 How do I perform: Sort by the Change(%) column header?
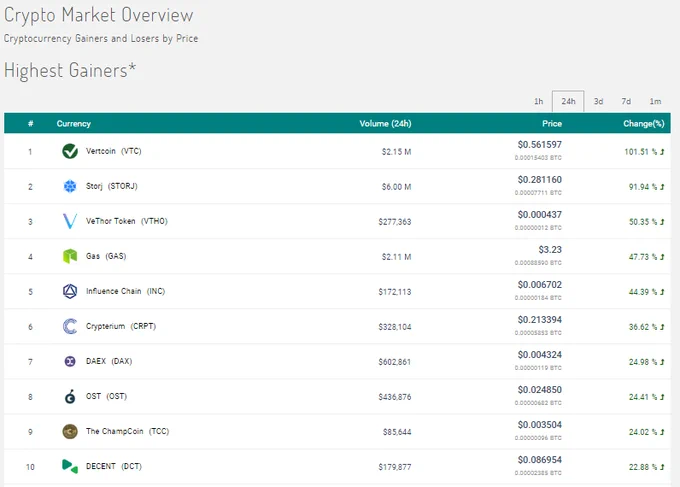click(x=644, y=124)
